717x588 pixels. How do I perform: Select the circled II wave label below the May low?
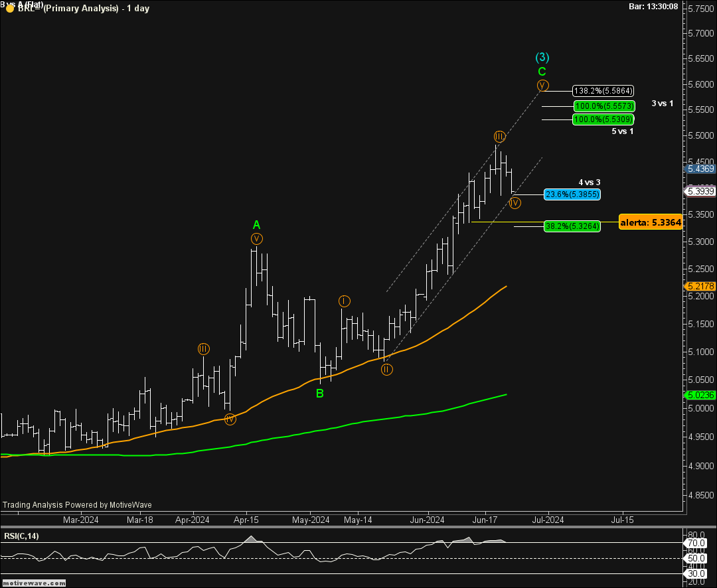(387, 369)
